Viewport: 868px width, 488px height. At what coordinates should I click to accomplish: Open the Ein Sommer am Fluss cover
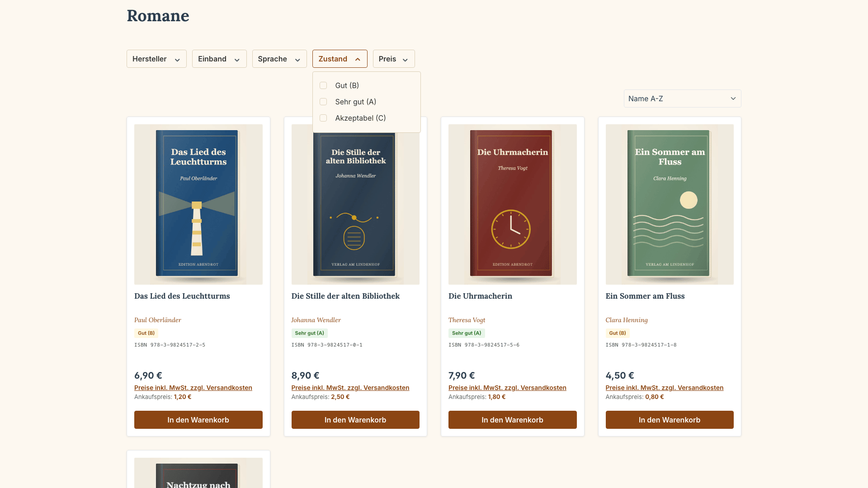(670, 204)
